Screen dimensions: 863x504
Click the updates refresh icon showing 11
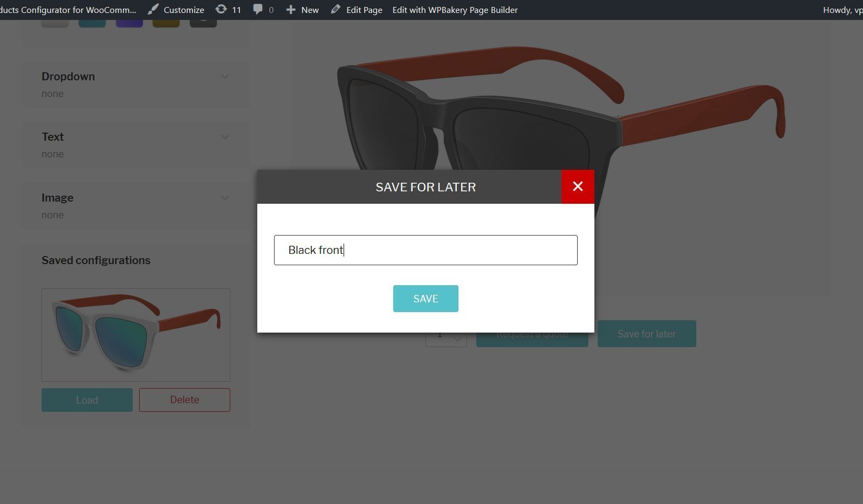221,10
